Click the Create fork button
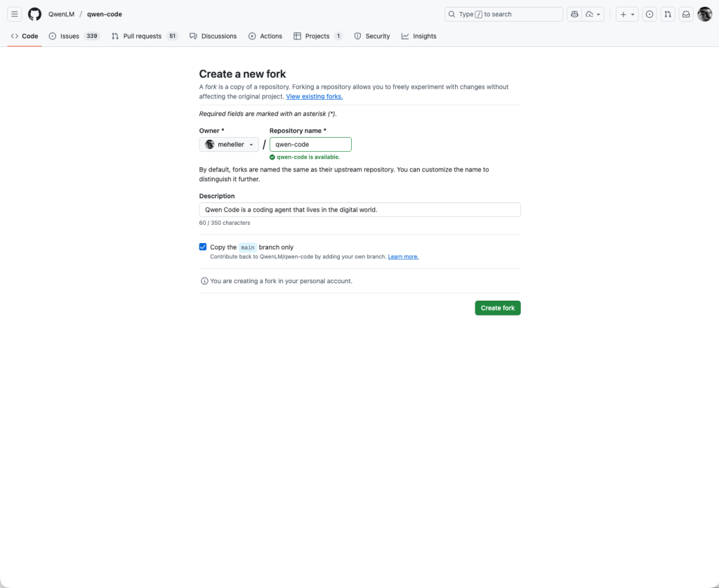719x588 pixels. click(x=497, y=308)
